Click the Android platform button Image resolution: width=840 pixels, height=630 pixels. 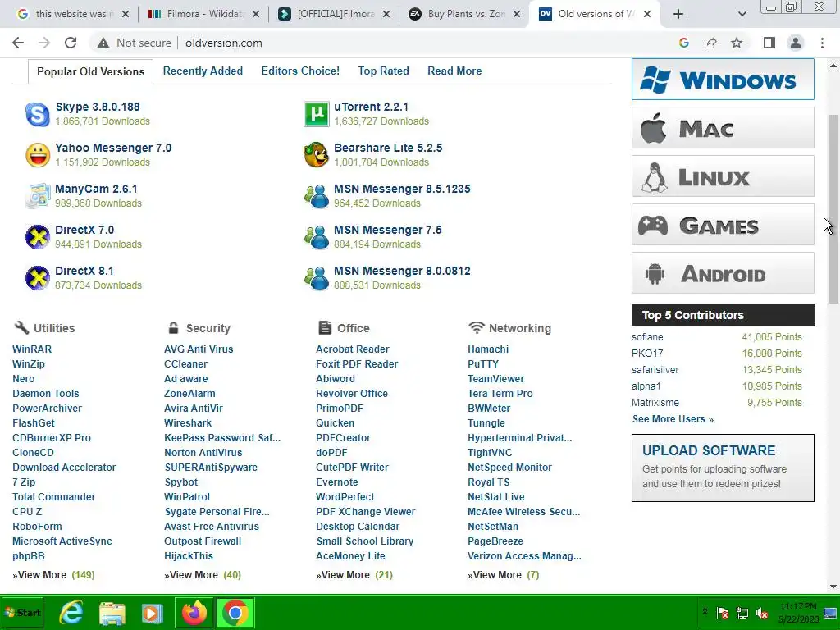point(723,273)
